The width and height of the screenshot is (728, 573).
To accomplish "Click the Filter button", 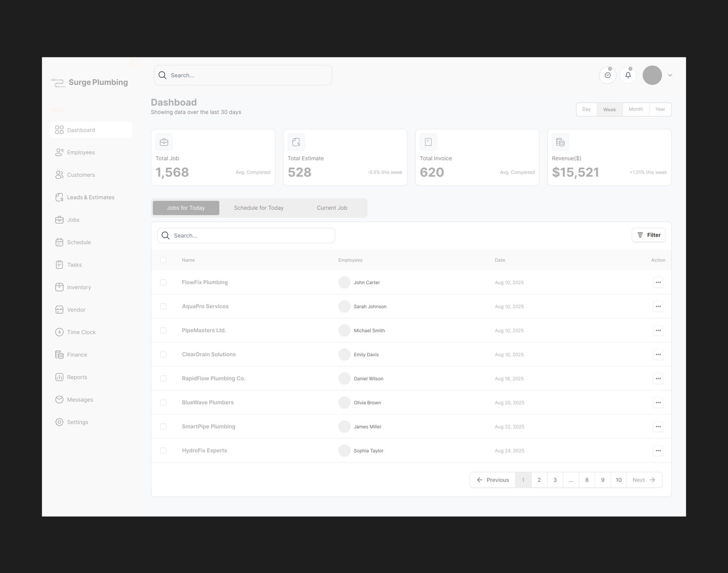I will coord(648,235).
